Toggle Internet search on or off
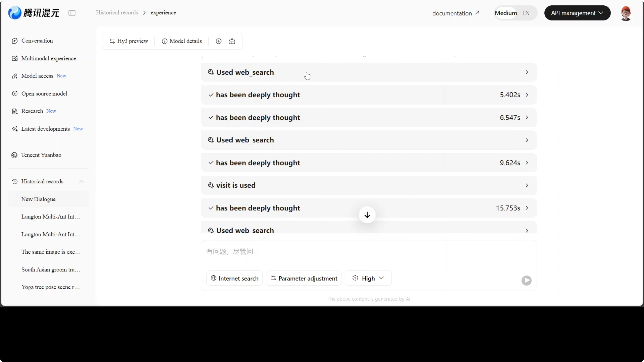 pos(234,278)
